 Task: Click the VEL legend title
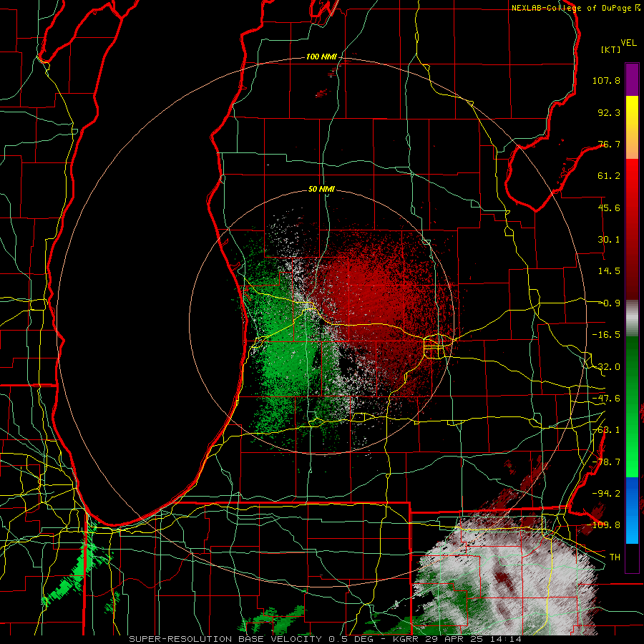pyautogui.click(x=628, y=43)
